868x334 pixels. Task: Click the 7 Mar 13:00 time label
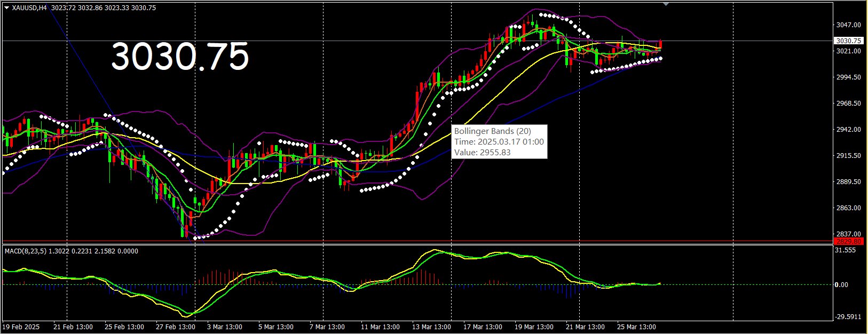(327, 327)
